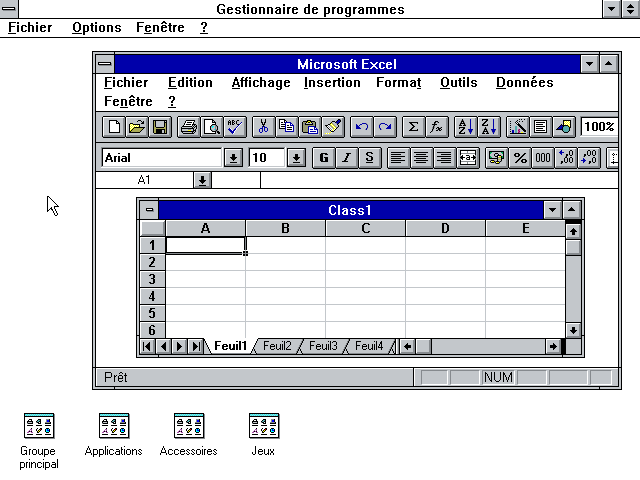Open the A1 name box dropdown
Image resolution: width=640 pixels, height=480 pixels.
[202, 180]
